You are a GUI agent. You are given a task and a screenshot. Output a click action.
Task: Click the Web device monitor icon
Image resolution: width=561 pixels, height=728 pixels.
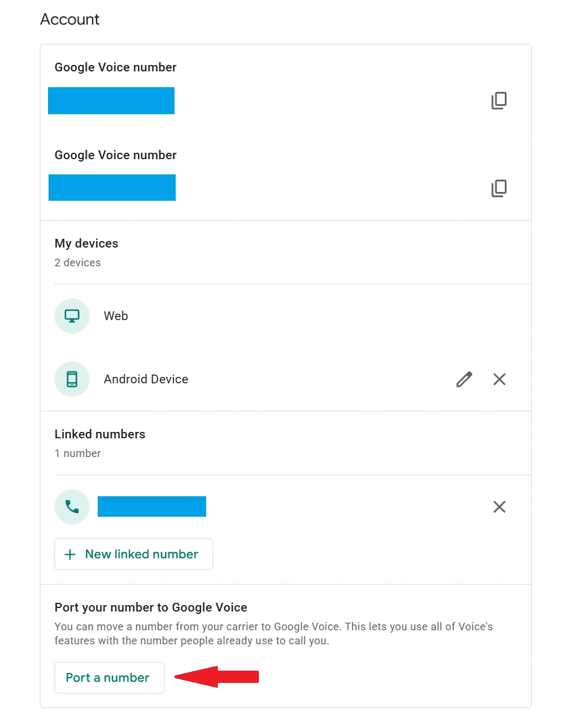[72, 316]
